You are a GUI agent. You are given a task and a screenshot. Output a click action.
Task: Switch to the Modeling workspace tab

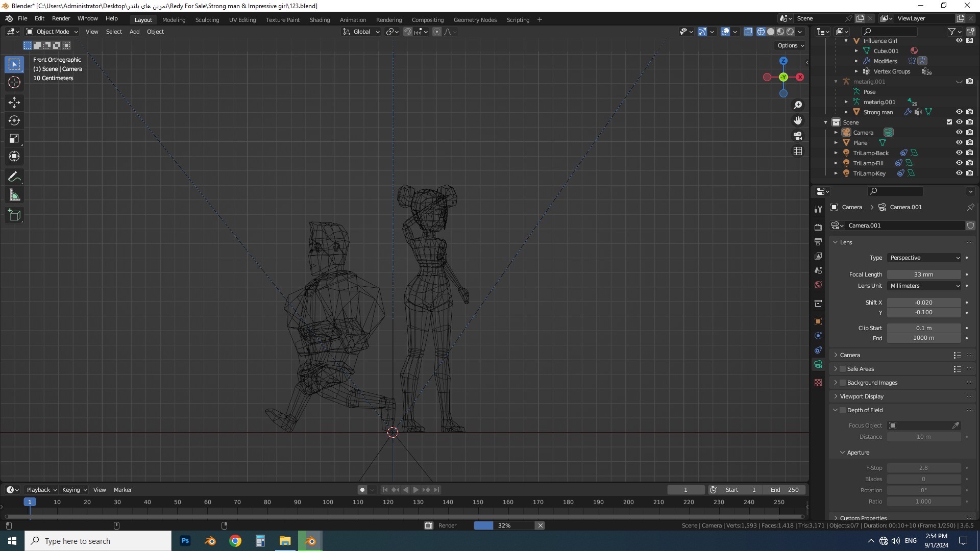(x=174, y=20)
